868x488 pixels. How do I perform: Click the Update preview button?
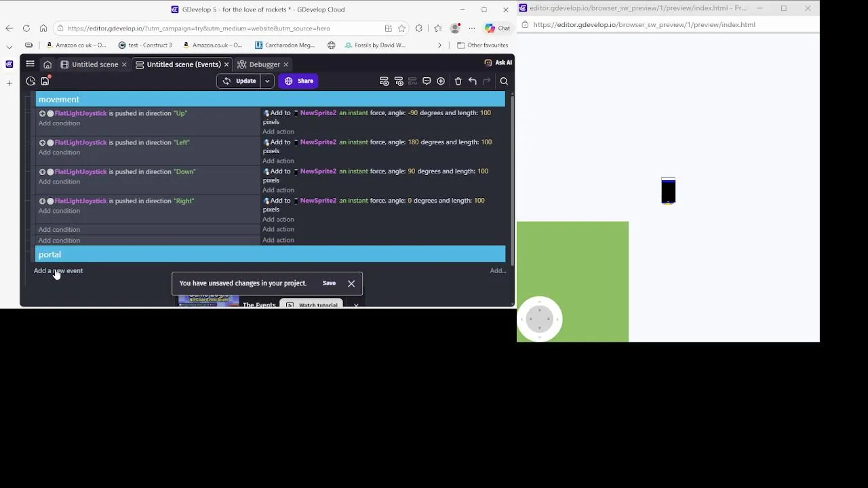pyautogui.click(x=240, y=81)
